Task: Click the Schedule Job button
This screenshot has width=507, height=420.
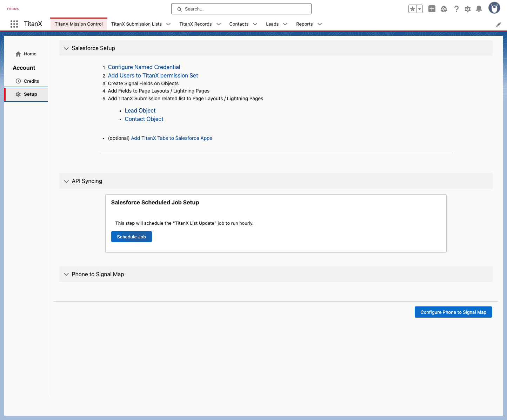Action: [132, 237]
